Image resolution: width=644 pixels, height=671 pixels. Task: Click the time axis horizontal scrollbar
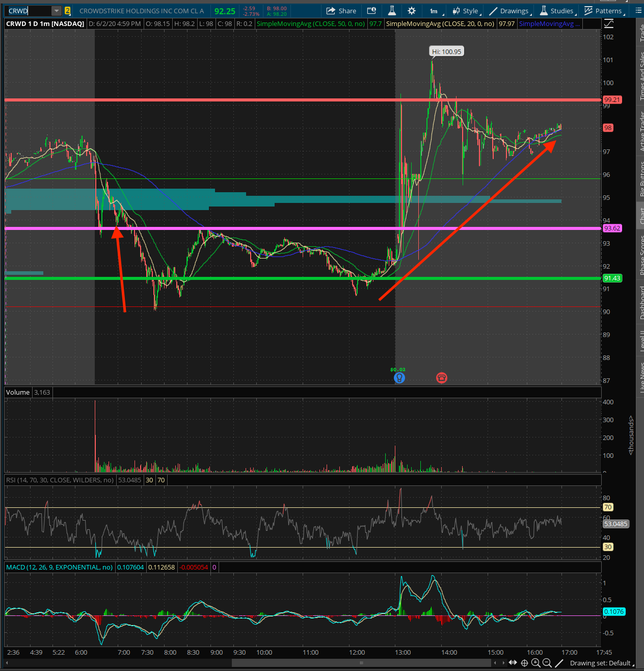pos(362,663)
